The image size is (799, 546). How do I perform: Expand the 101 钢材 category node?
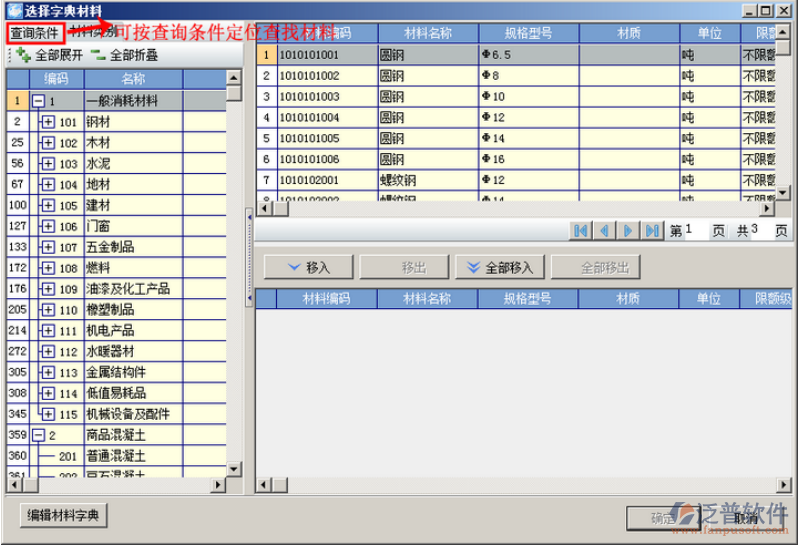pyautogui.click(x=48, y=122)
